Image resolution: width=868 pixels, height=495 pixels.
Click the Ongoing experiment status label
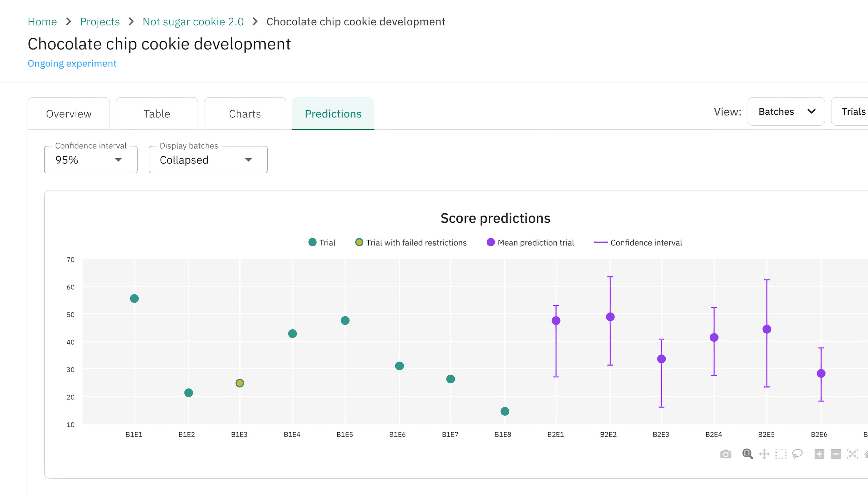pyautogui.click(x=72, y=64)
